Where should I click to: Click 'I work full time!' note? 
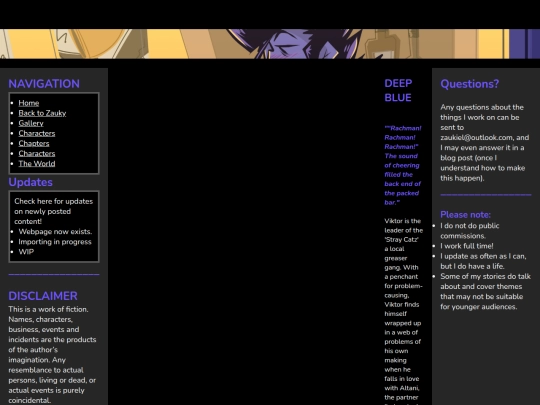pyautogui.click(x=467, y=246)
